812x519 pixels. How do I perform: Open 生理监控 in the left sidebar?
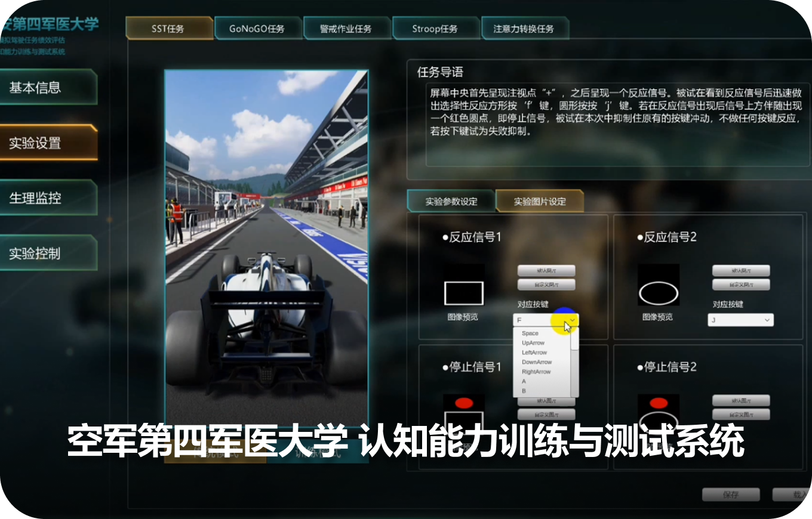(x=48, y=198)
